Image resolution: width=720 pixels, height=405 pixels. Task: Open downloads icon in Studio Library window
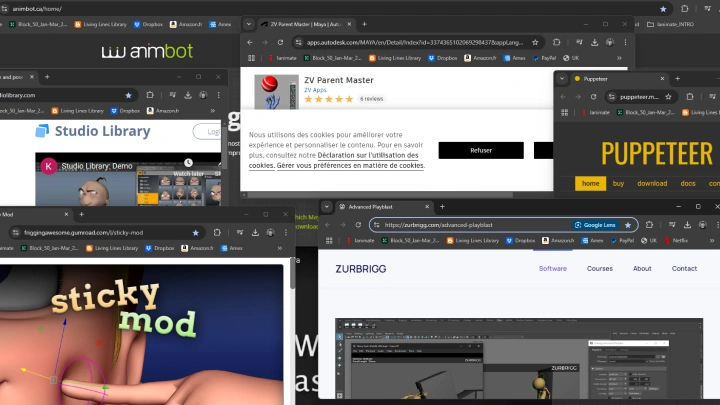188,95
